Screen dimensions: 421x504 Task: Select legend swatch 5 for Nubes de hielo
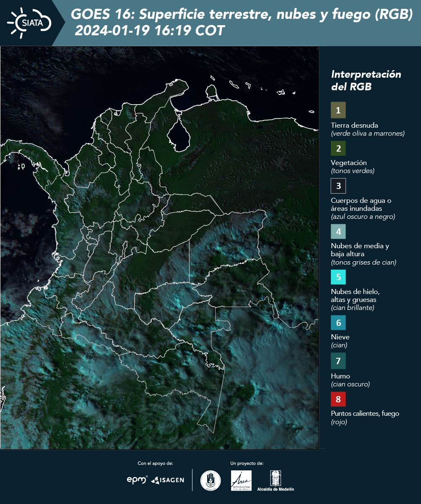coord(338,277)
